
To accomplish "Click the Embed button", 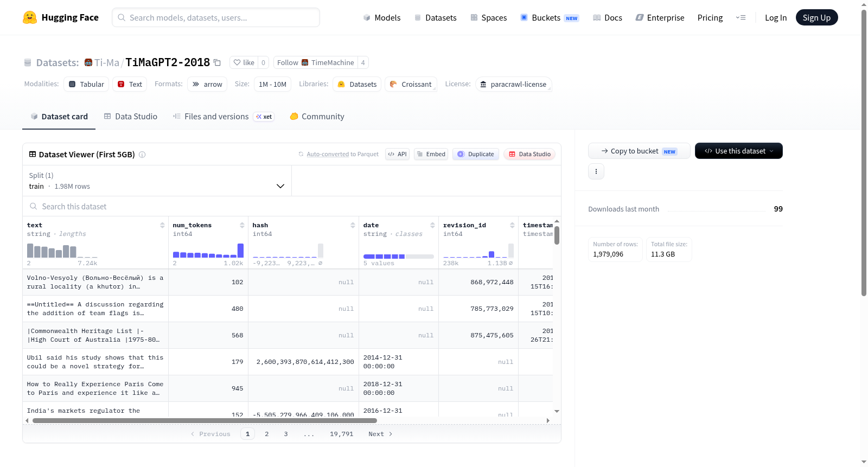I will click(x=430, y=154).
